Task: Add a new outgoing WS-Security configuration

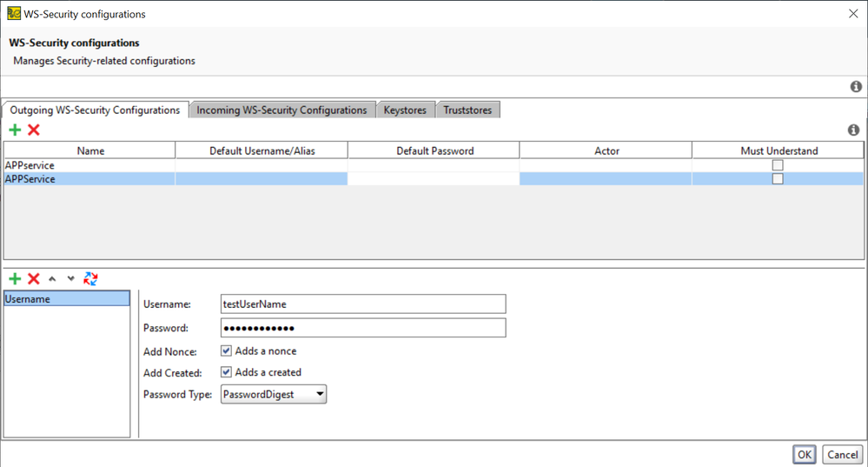Action: 15,130
